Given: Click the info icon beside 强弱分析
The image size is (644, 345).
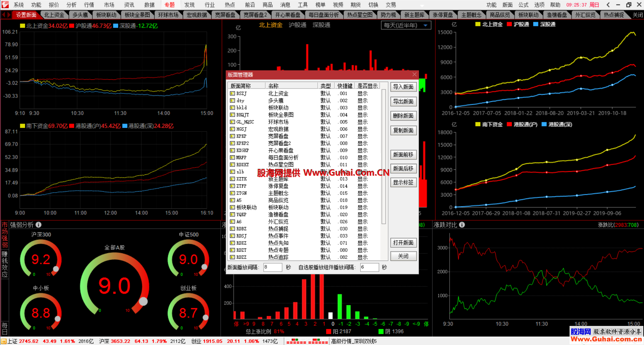Looking at the screenshot, I should [39, 225].
